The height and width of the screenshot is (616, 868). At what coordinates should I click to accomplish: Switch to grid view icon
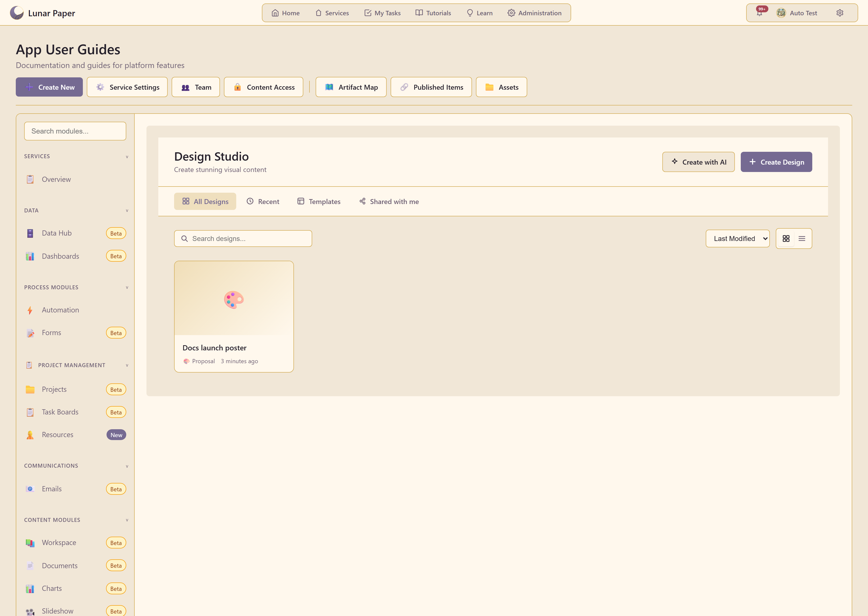(x=786, y=239)
